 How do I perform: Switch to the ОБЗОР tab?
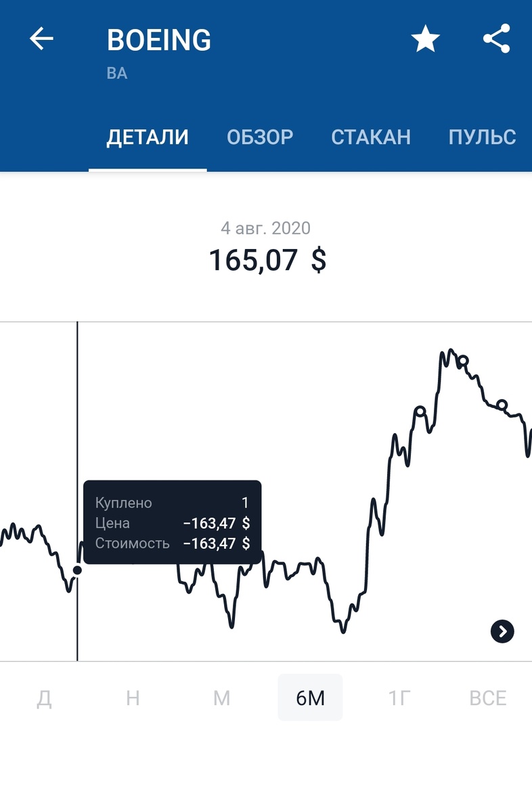pos(260,137)
